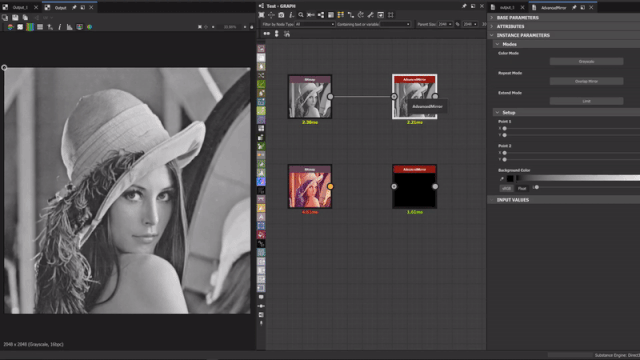Click the magnifier search icon in graph toolbar
This screenshot has width=640, height=360.
pos(301,15)
